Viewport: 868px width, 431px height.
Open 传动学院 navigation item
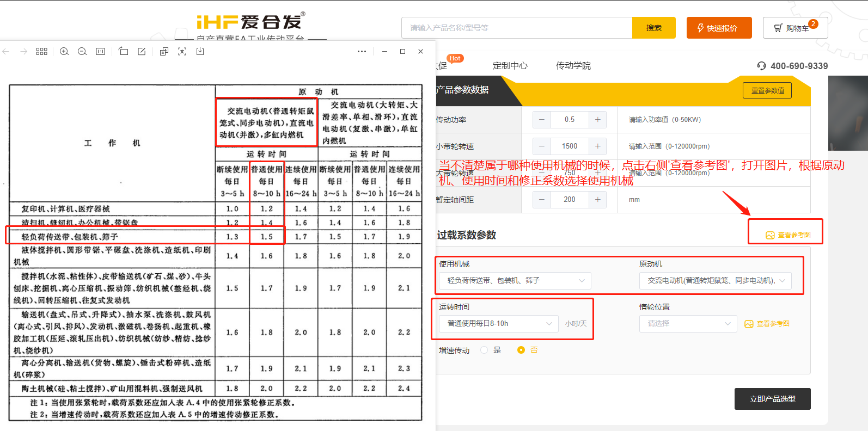tap(573, 66)
